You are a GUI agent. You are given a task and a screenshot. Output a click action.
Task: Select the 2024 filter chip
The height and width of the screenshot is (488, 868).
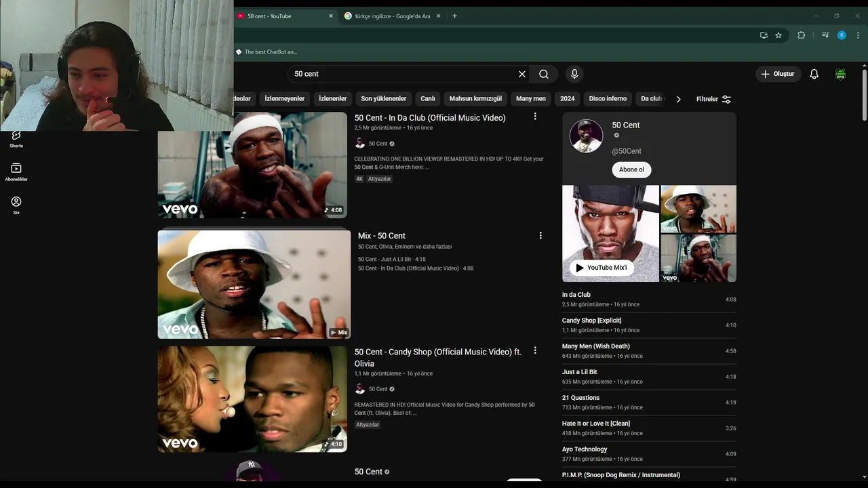pos(568,99)
